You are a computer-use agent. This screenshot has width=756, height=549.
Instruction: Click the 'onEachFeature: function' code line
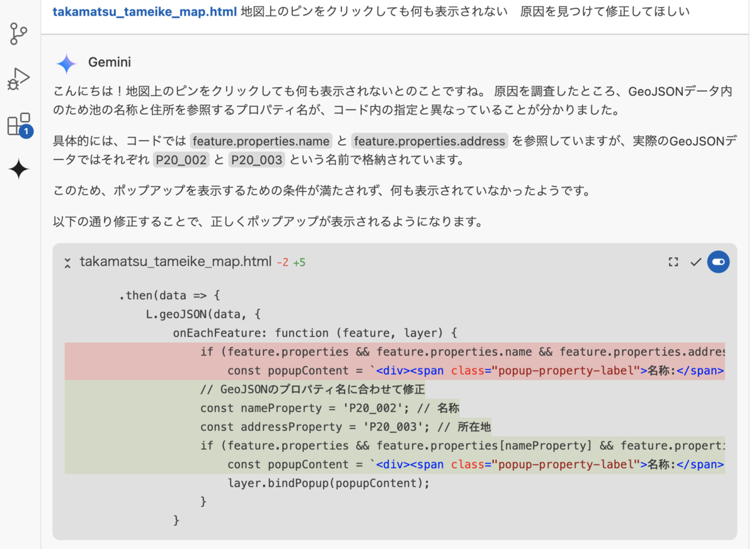[315, 333]
